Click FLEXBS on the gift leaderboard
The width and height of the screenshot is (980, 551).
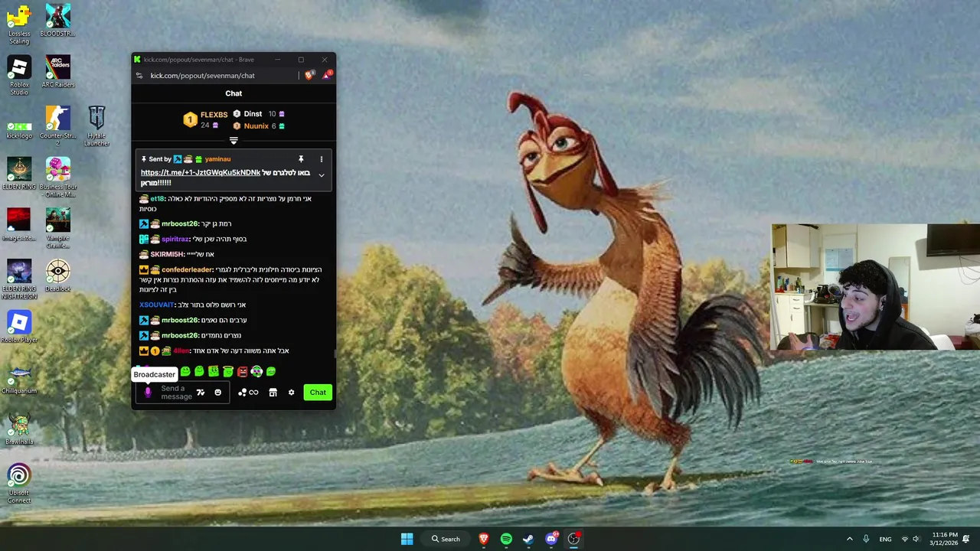(214, 115)
